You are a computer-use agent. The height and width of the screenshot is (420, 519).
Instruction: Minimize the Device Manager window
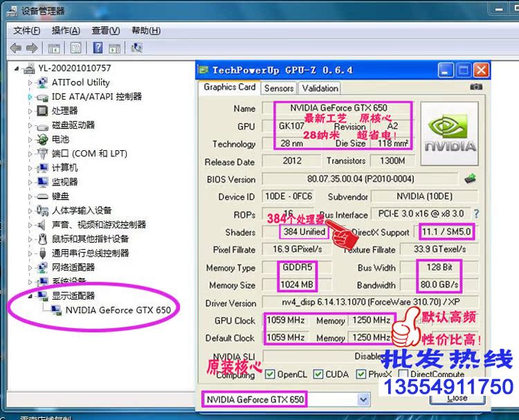coord(499,9)
